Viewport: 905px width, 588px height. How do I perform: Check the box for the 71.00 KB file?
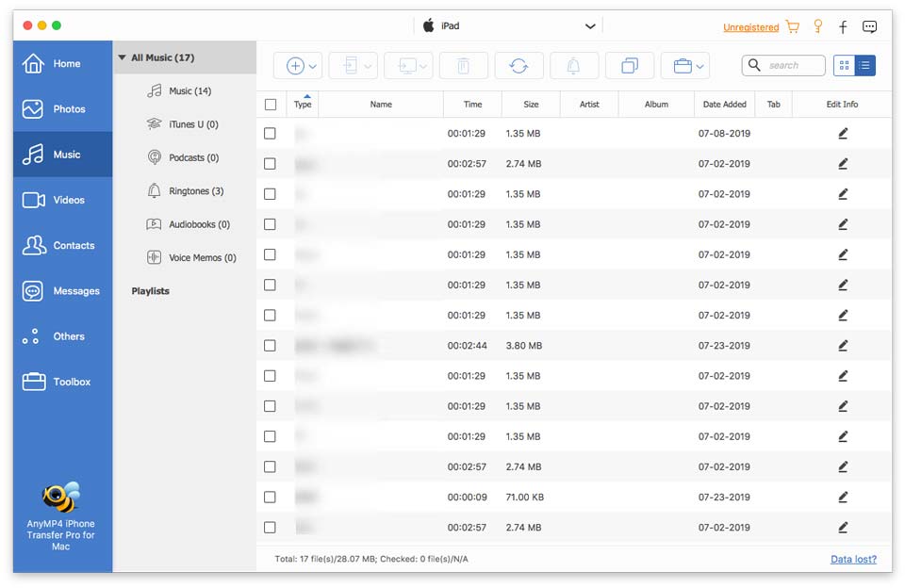point(271,497)
